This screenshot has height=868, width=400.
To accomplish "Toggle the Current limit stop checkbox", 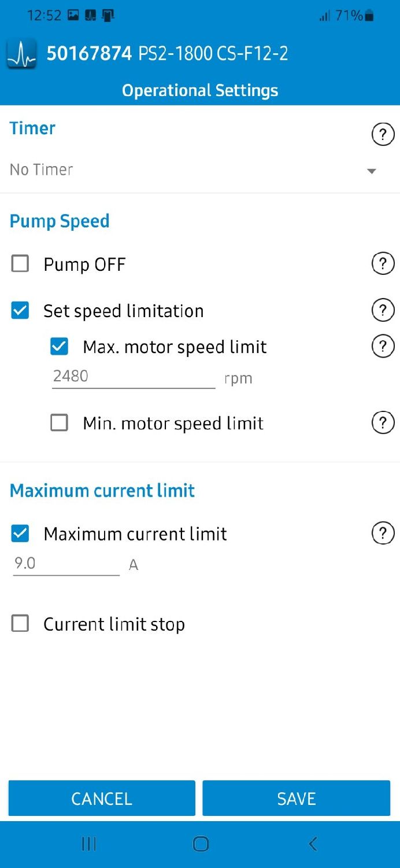I will 20,624.
